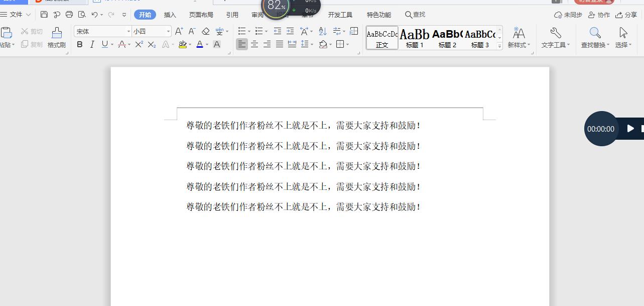Switch to the 开始 tab

(x=145, y=15)
